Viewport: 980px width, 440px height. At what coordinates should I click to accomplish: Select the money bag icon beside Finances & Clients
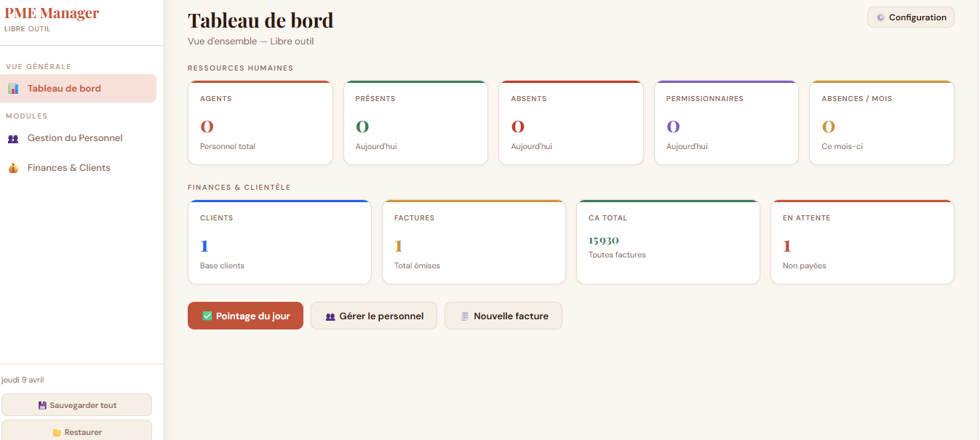pos(12,167)
